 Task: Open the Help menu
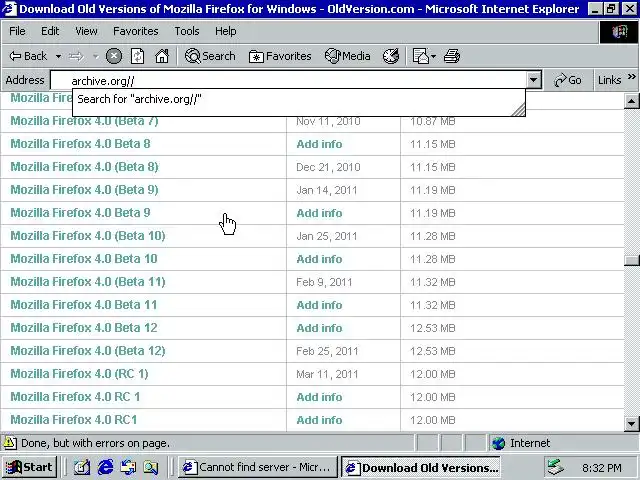click(225, 31)
